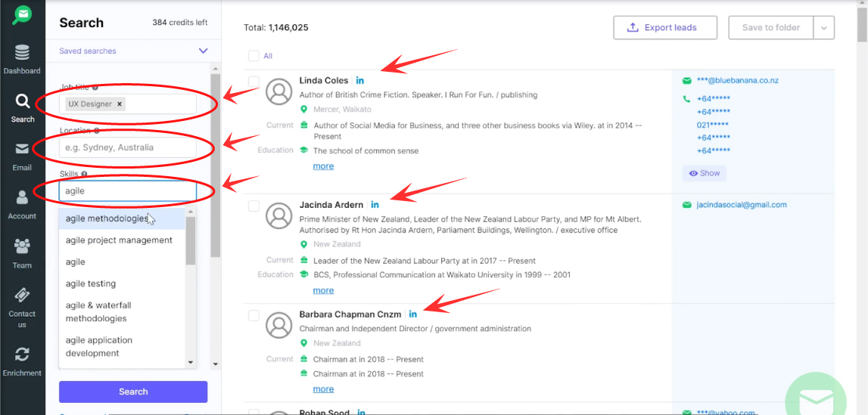Open the Enrichment sidebar section
The height and width of the screenshot is (415, 868).
click(x=22, y=362)
